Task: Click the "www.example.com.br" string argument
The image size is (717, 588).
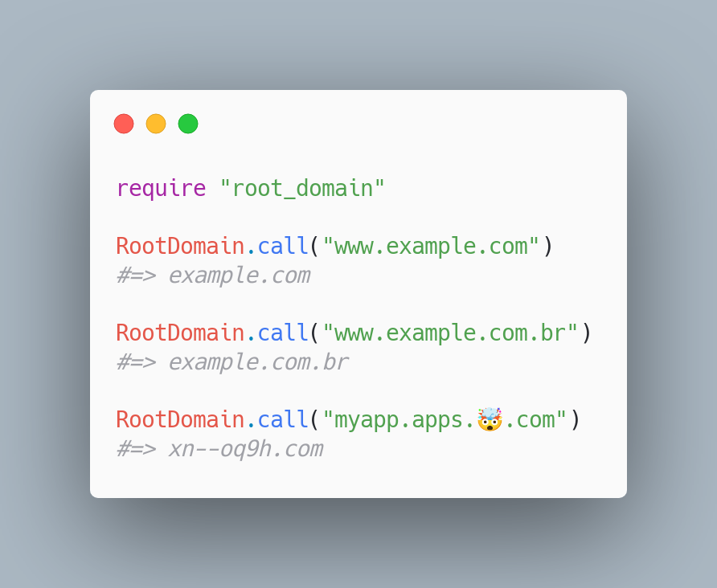Action: coord(450,333)
